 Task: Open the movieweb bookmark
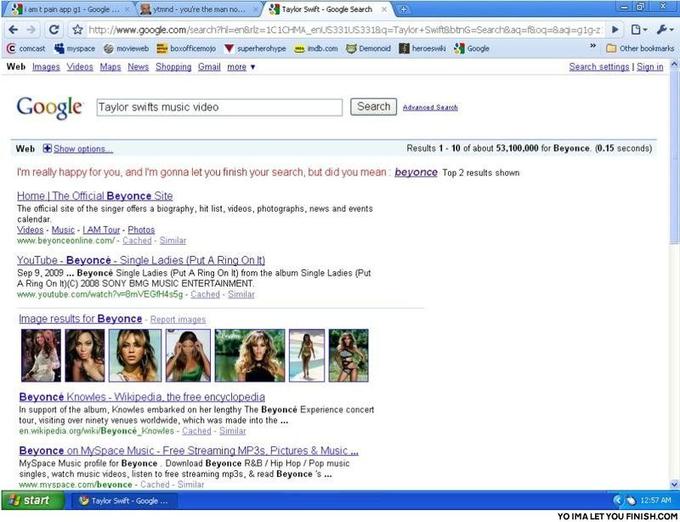click(126, 49)
